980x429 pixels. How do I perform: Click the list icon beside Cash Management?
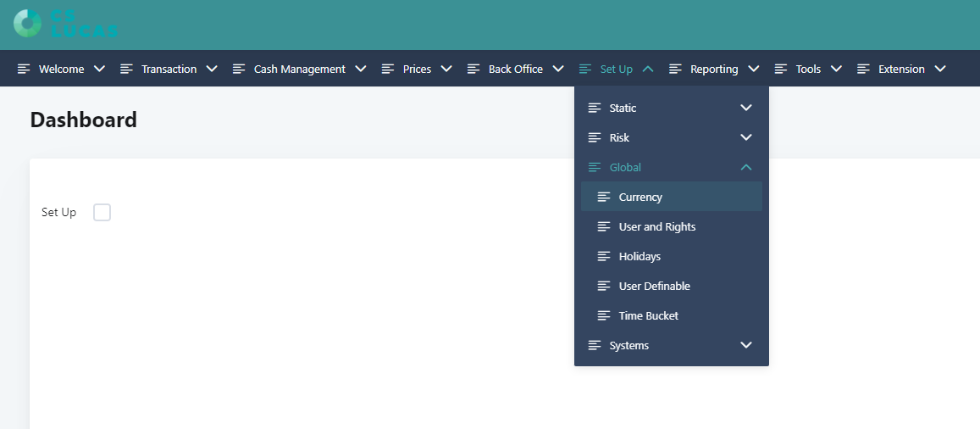pyautogui.click(x=239, y=69)
